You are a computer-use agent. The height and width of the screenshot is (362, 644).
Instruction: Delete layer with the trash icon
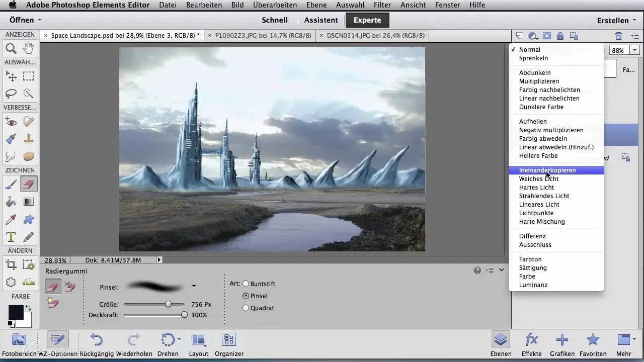coord(618,36)
